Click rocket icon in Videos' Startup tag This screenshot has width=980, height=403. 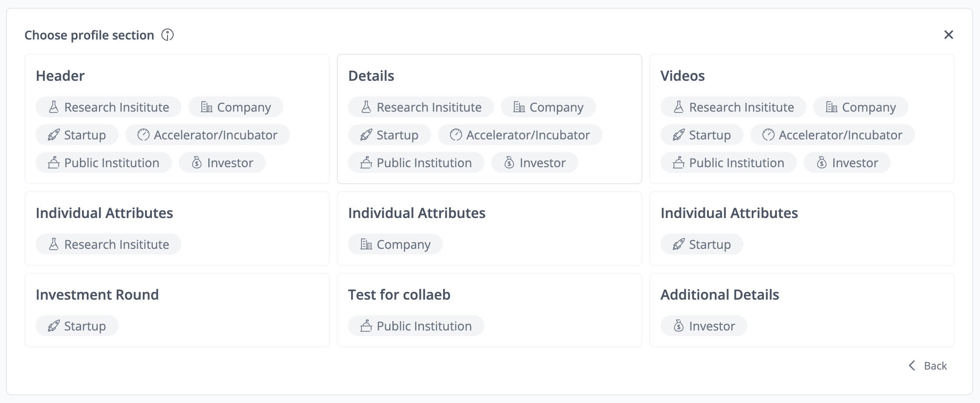coord(678,135)
